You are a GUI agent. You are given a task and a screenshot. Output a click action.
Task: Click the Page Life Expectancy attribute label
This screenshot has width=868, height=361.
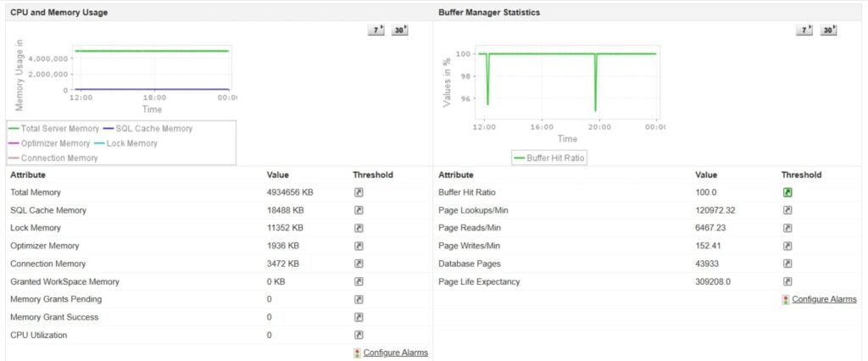point(479,282)
